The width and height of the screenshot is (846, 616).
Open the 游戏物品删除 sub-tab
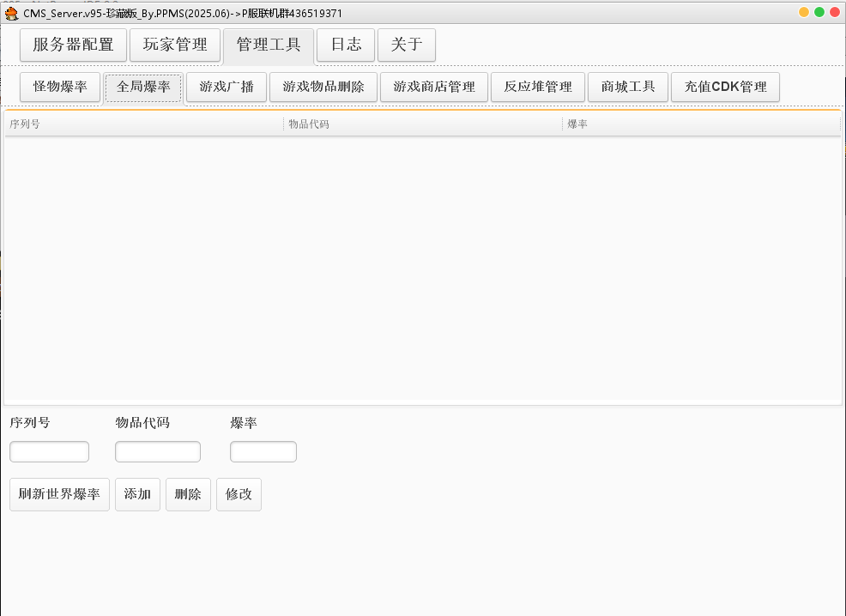point(323,87)
